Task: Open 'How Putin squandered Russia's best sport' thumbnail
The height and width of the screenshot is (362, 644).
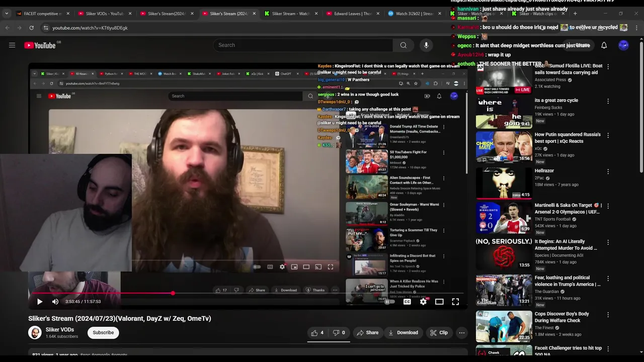Action: point(504,147)
